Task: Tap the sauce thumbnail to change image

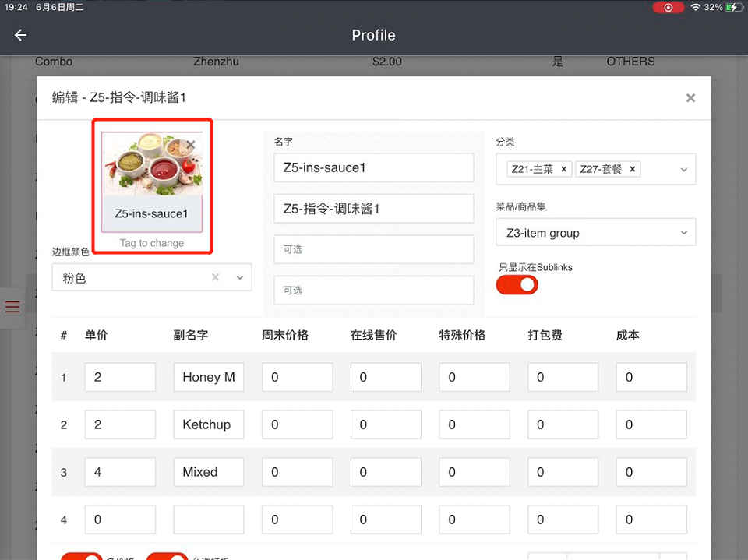Action: [x=152, y=181]
